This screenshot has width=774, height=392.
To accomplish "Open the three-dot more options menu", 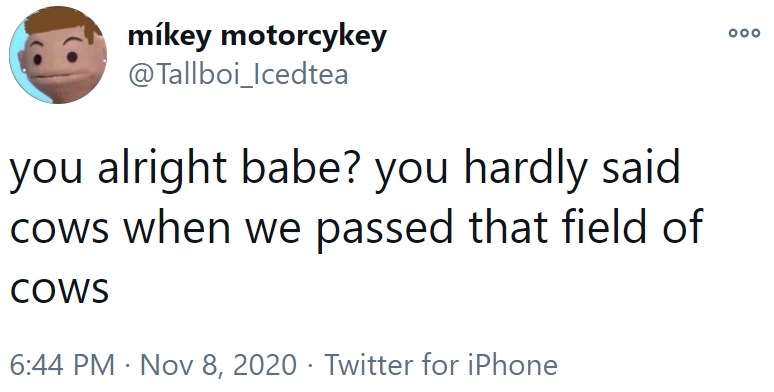I will coord(744,34).
